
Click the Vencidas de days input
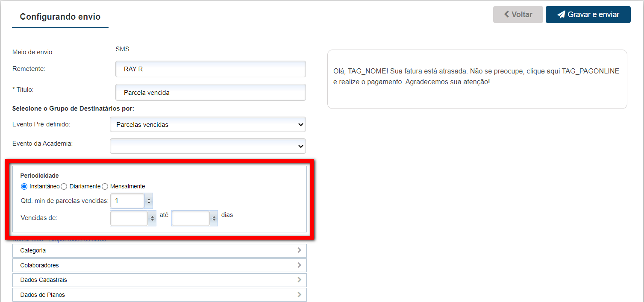(129, 219)
